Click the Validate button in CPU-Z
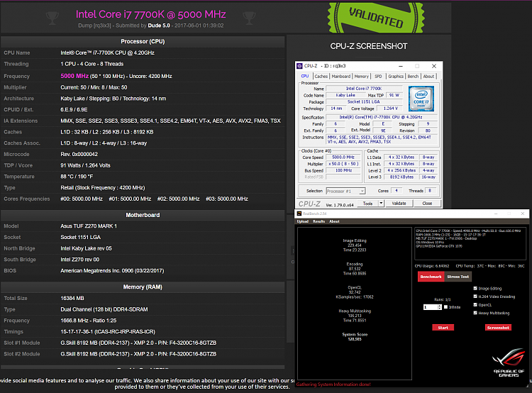 tap(399, 204)
